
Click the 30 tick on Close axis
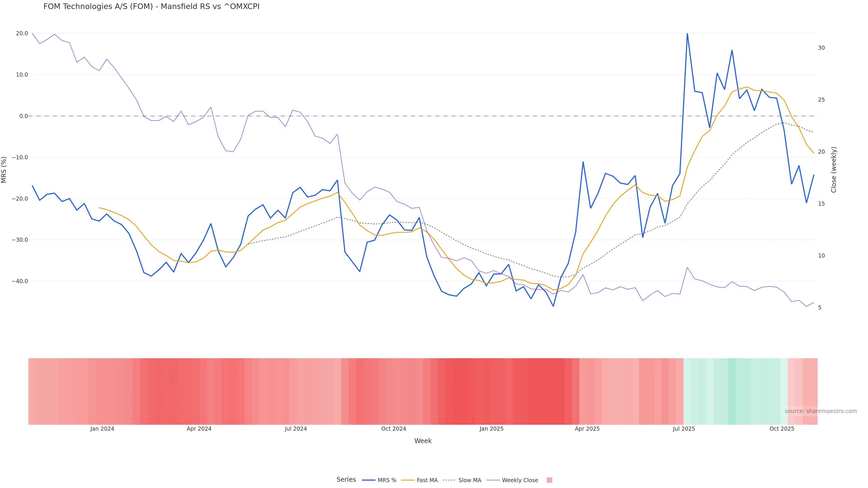821,48
